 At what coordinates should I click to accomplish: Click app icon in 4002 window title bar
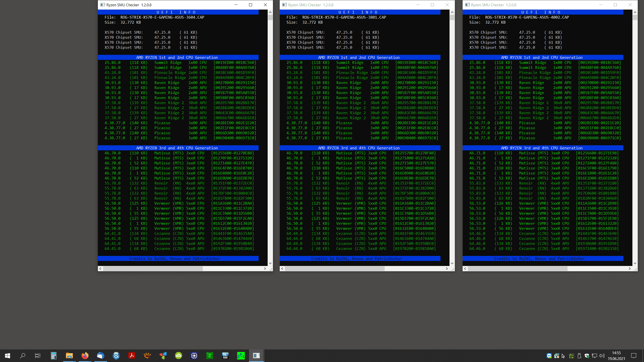[467, 5]
